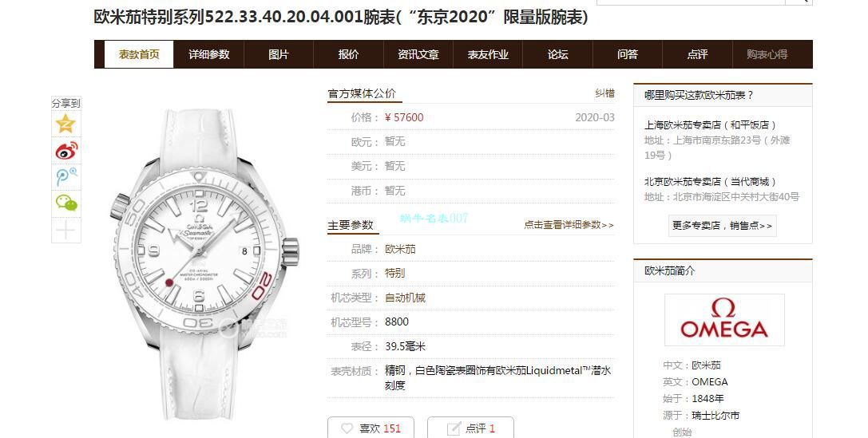Share via the green WeChat icon
Screen dimensions: 868x438
coord(65,203)
